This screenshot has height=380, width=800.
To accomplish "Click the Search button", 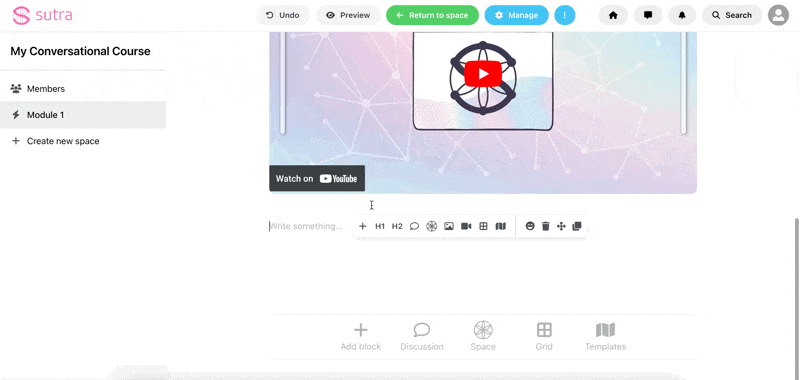I will click(x=732, y=15).
